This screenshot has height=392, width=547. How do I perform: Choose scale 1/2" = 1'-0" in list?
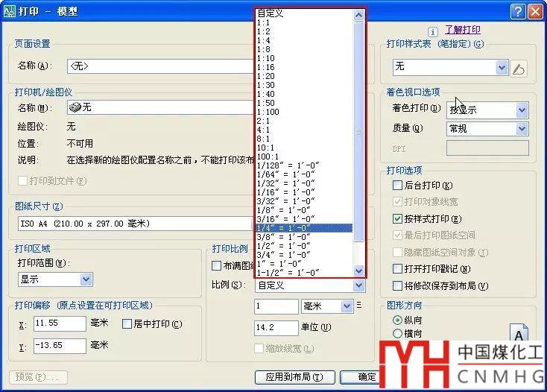point(304,246)
